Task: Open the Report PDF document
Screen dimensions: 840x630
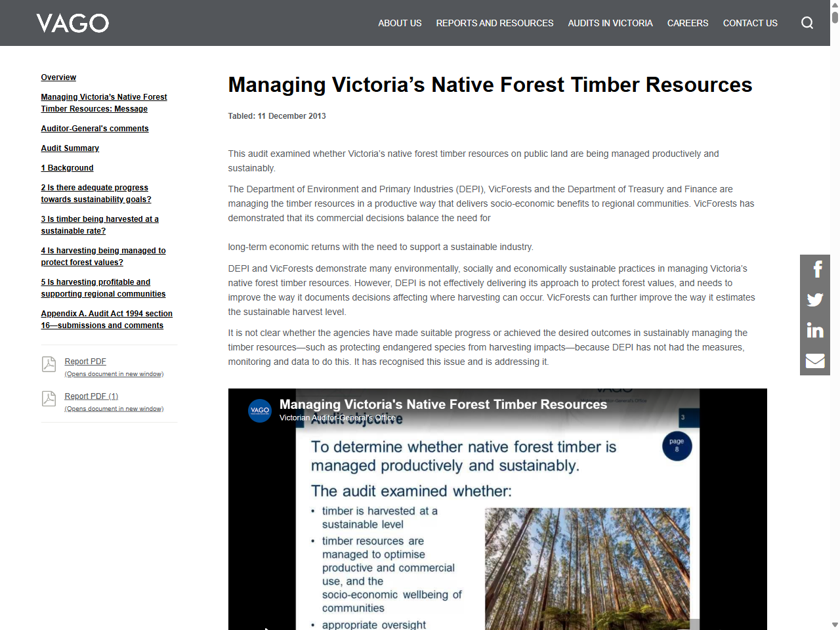Action: (x=85, y=361)
